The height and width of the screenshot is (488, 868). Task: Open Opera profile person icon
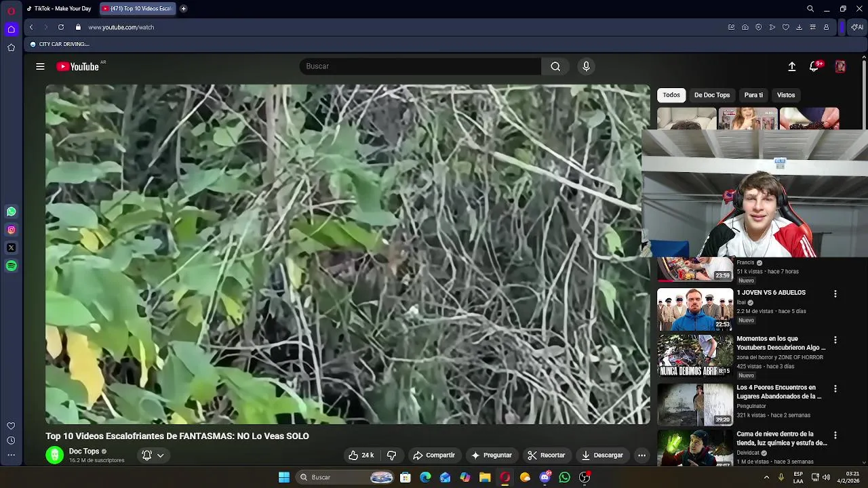click(827, 27)
